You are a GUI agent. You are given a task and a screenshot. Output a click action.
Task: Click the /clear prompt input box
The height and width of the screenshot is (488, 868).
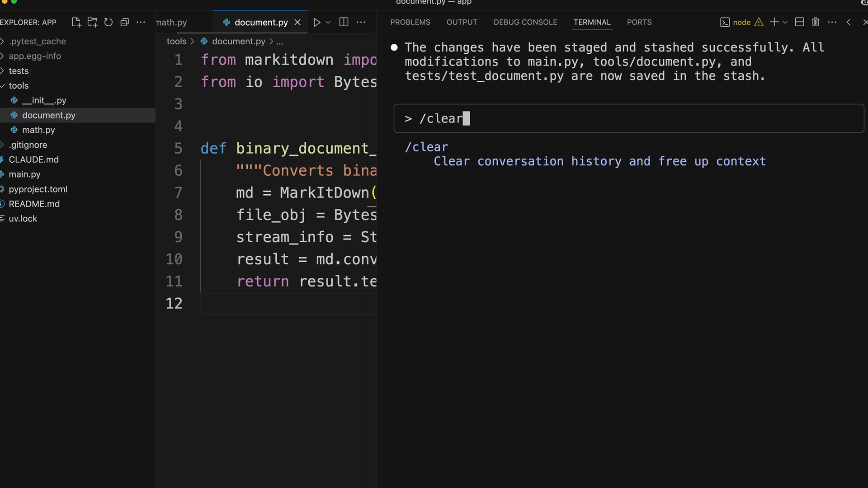(629, 118)
